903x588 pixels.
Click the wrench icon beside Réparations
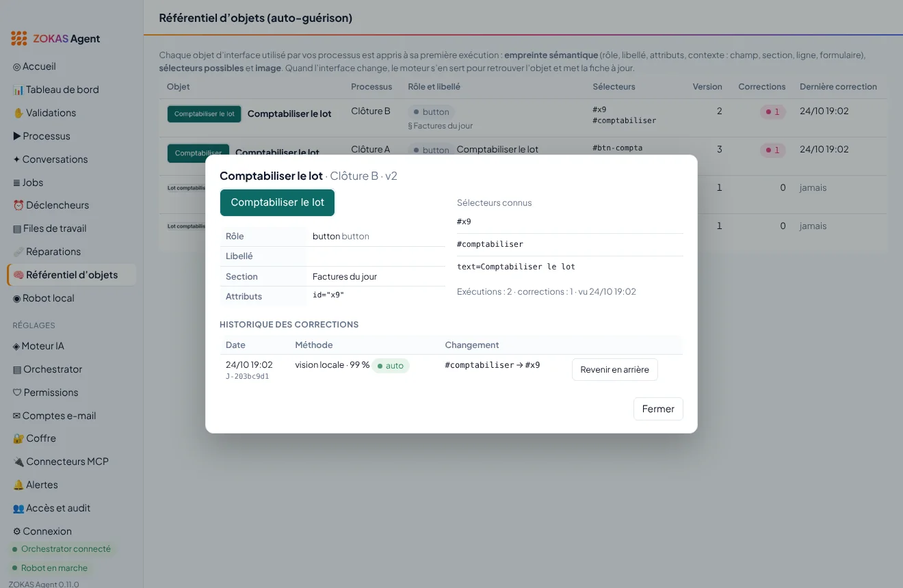(18, 252)
